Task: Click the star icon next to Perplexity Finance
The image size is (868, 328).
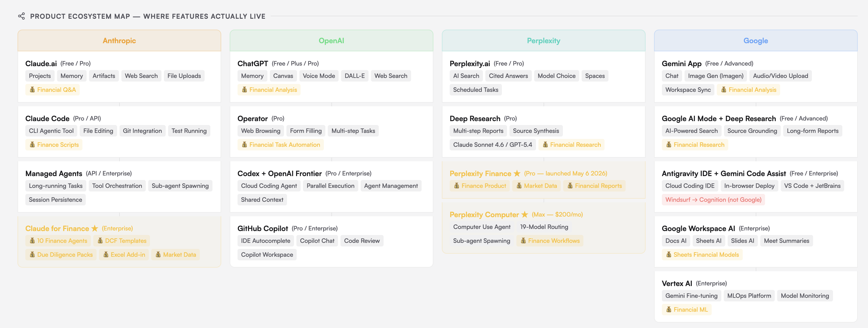Action: point(517,173)
